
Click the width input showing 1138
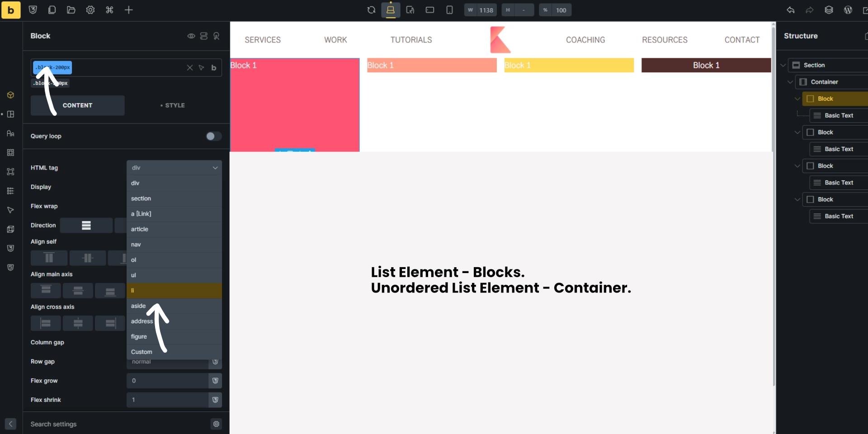[486, 10]
